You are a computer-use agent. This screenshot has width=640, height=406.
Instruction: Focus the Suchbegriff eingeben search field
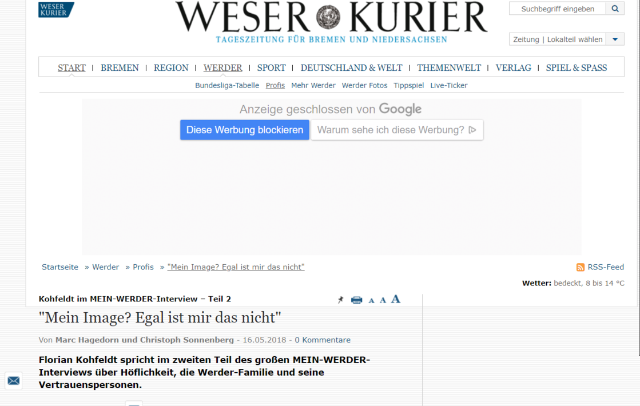point(558,9)
